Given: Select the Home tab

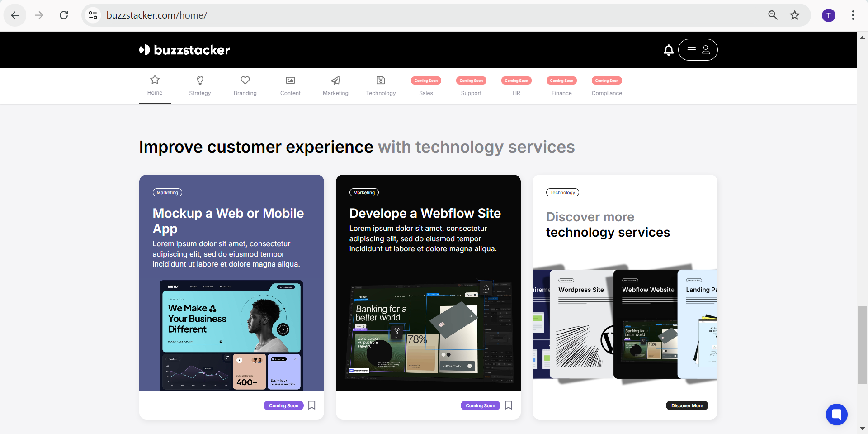Looking at the screenshot, I should (155, 86).
